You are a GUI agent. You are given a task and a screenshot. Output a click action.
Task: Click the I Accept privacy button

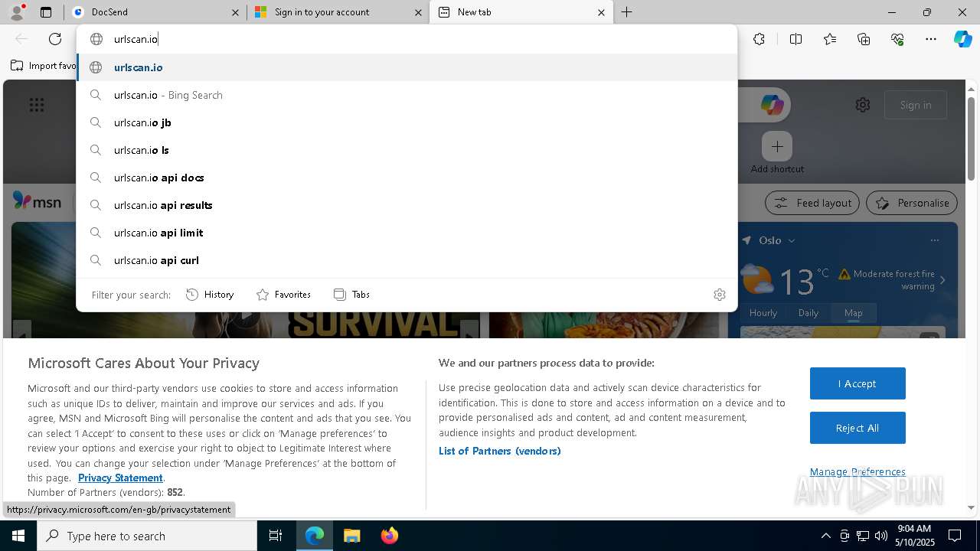click(857, 383)
